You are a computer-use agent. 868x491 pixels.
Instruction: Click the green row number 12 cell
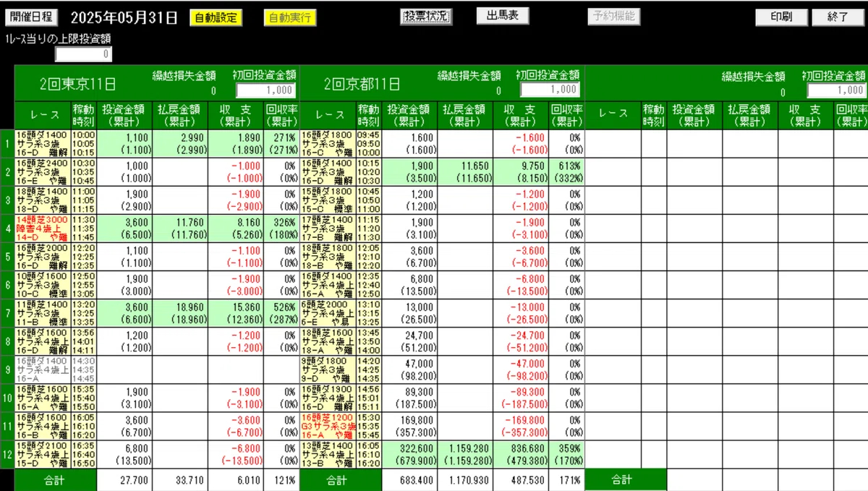(x=7, y=454)
